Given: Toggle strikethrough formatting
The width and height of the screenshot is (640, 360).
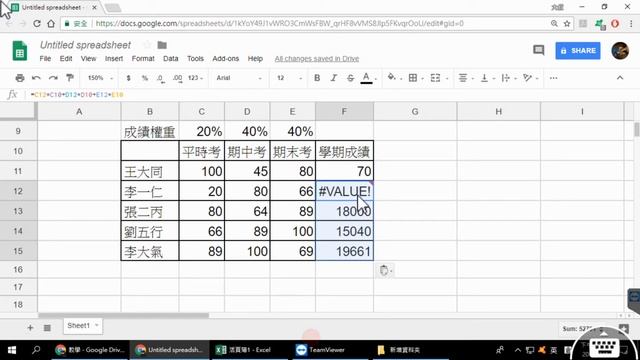Looking at the screenshot, I should click(350, 78).
